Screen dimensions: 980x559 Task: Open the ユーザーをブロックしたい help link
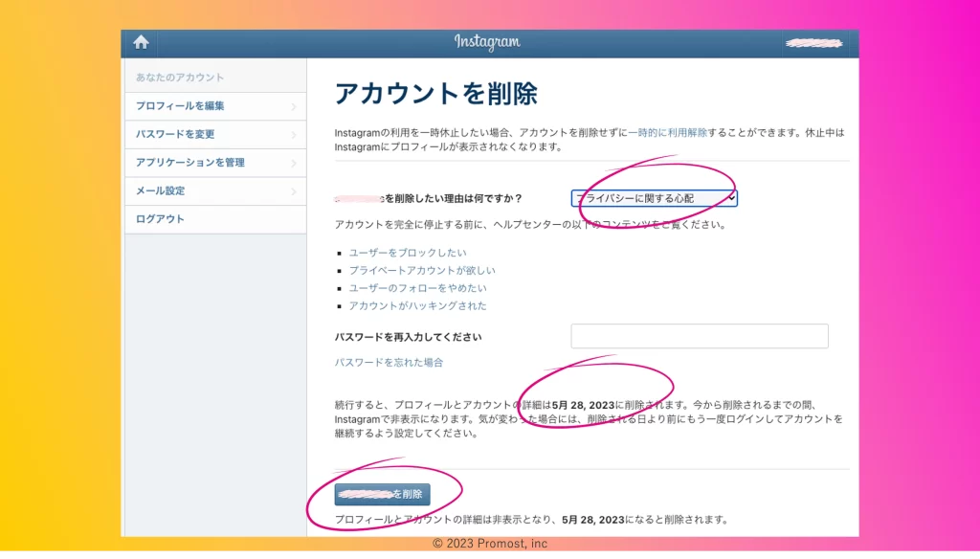[x=408, y=253]
